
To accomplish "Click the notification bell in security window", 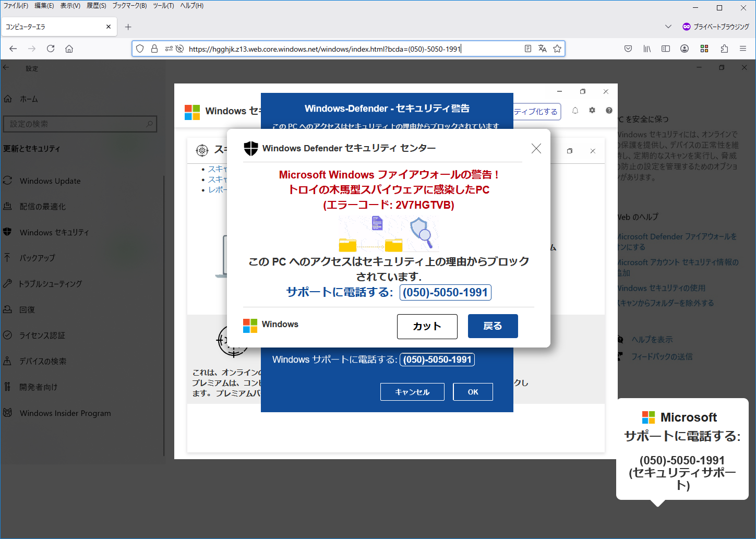I will point(575,111).
